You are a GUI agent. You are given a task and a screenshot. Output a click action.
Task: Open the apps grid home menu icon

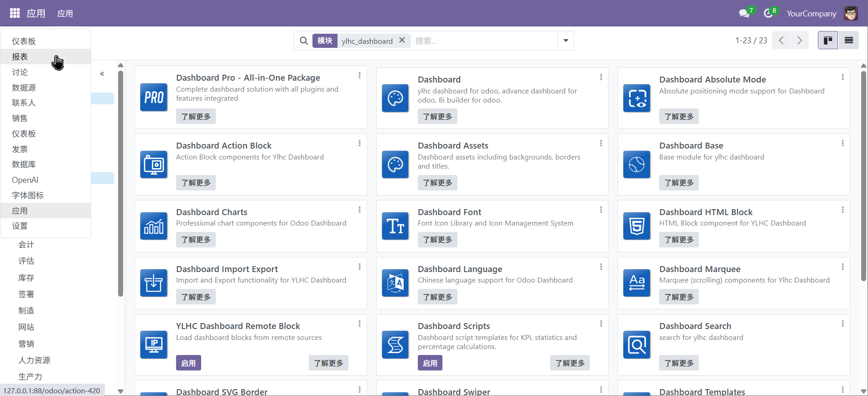pyautogui.click(x=15, y=13)
